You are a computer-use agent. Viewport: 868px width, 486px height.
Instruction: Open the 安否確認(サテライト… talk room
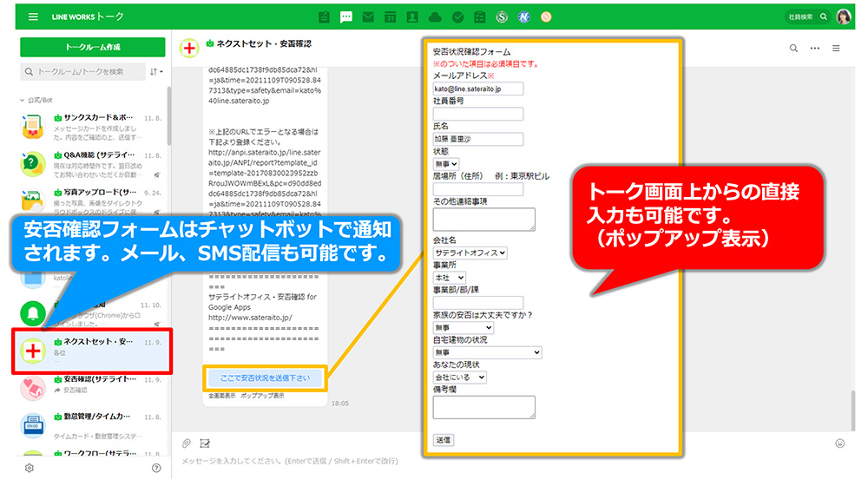[x=91, y=389]
